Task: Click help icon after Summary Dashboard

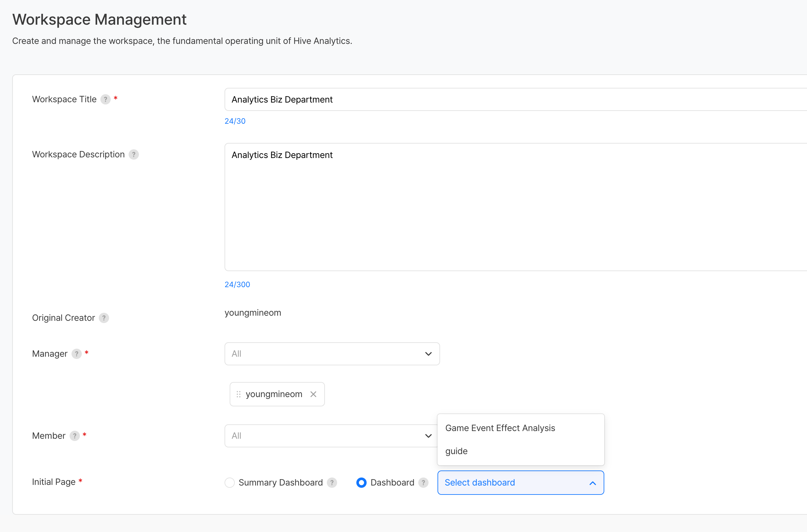Action: coord(332,483)
